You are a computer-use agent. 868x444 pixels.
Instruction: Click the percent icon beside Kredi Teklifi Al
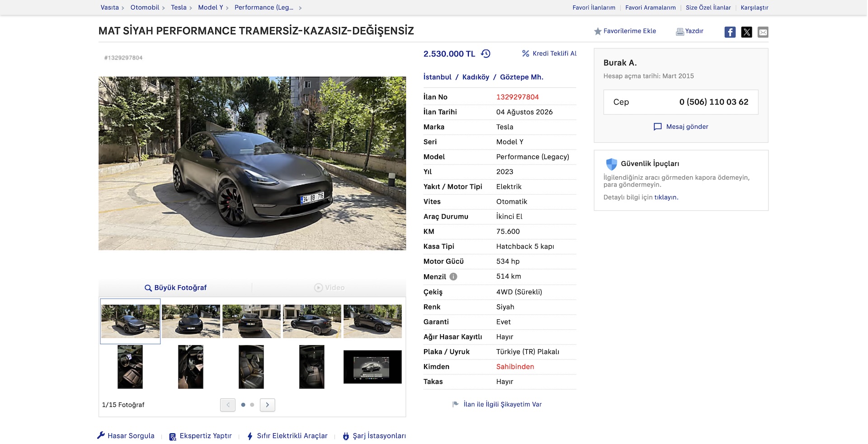pyautogui.click(x=525, y=53)
